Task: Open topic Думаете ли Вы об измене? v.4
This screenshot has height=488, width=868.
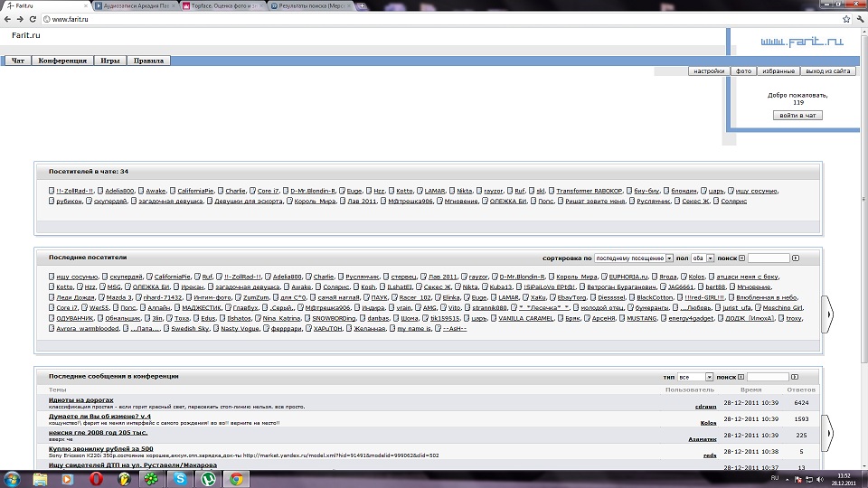Action: pos(99,416)
